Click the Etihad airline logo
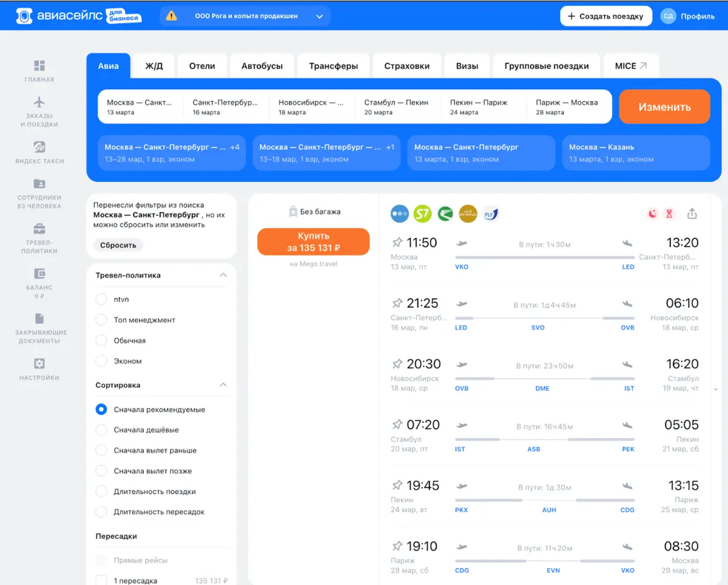The height and width of the screenshot is (585, 728). tap(468, 213)
